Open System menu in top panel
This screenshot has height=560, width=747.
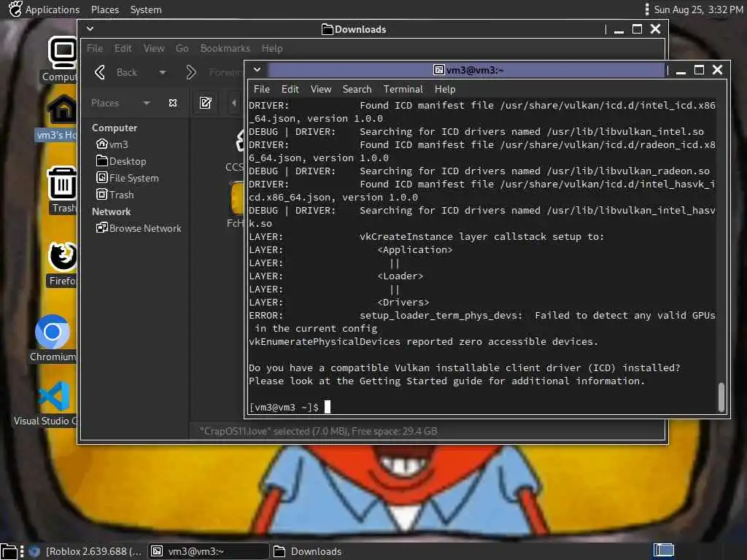click(146, 9)
